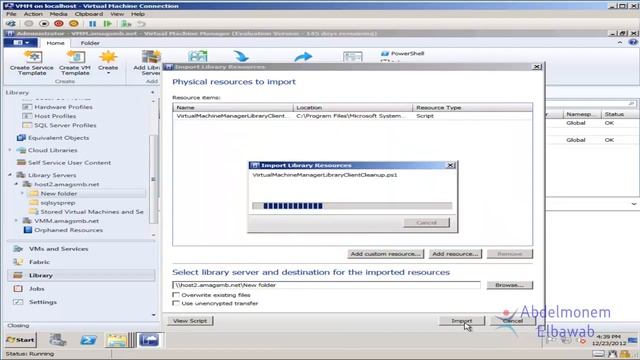640x360 pixels.
Task: Expand the Cloud Libraries node
Action: click(x=10, y=150)
